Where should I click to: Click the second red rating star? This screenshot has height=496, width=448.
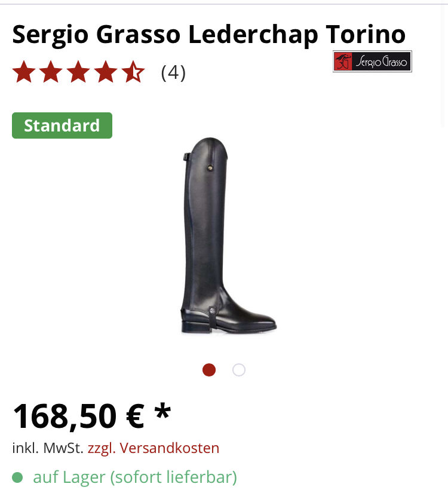click(x=51, y=72)
